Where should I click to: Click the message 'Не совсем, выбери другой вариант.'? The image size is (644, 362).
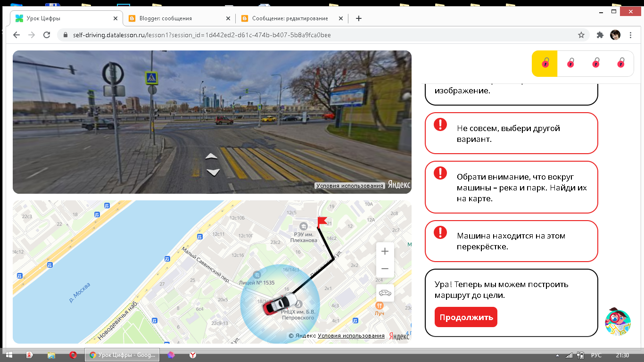512,133
